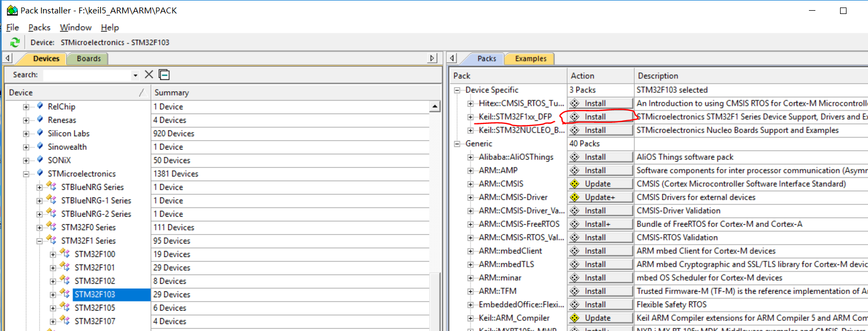
Task: Click Install+ for ARM::CMSIS-FreeRTOS
Action: pos(601,224)
